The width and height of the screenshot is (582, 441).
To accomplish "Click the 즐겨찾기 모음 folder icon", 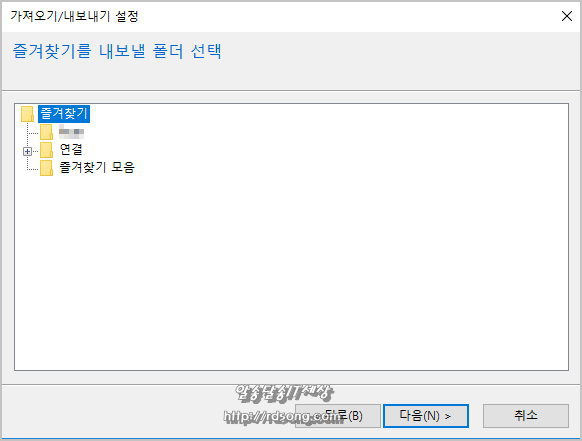I will pyautogui.click(x=46, y=168).
